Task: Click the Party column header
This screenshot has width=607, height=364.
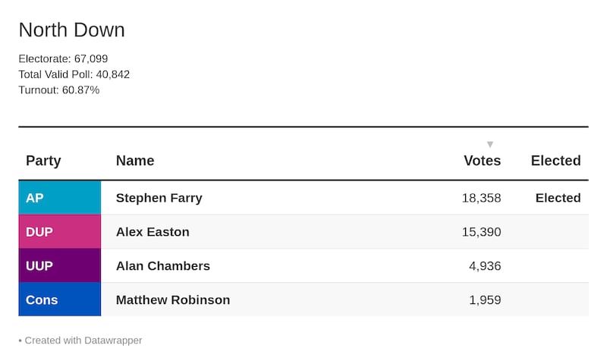Action: point(43,161)
